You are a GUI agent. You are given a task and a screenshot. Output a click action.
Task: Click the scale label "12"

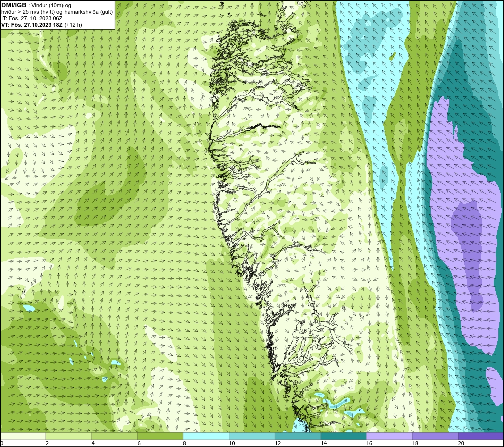coord(278,443)
